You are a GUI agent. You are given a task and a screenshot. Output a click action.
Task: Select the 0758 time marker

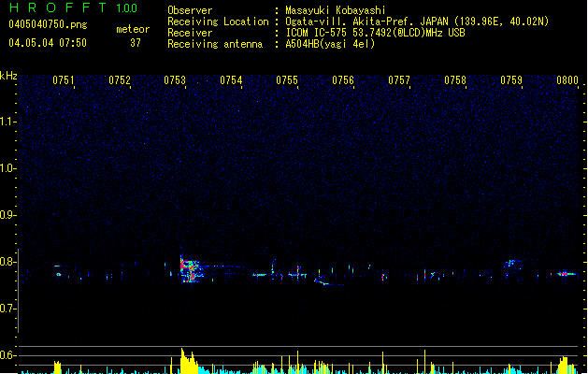click(455, 80)
